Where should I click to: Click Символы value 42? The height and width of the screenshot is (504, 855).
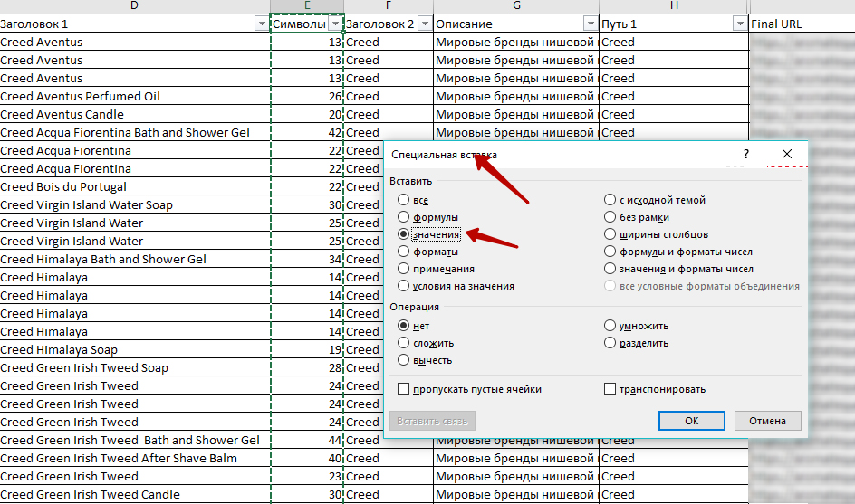click(x=307, y=132)
